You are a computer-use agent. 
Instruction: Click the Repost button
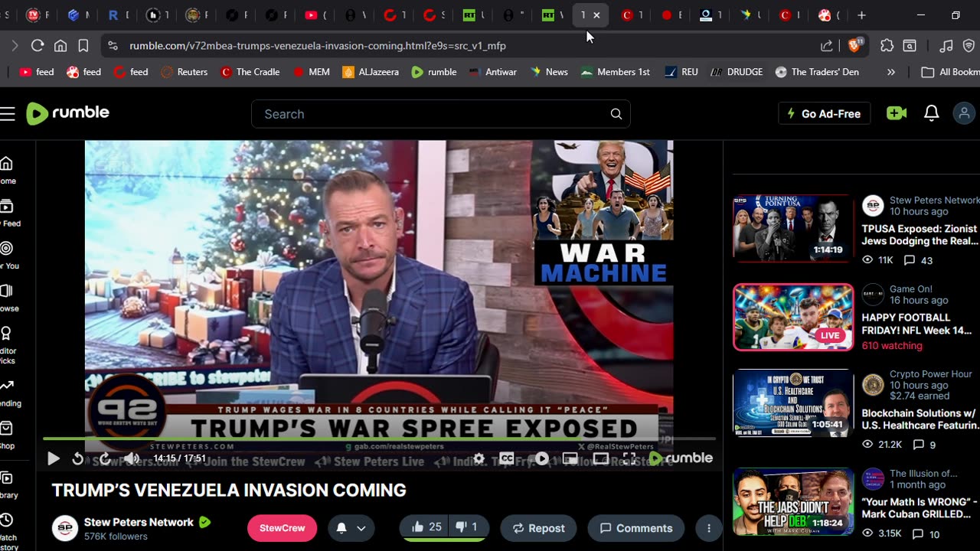538,528
